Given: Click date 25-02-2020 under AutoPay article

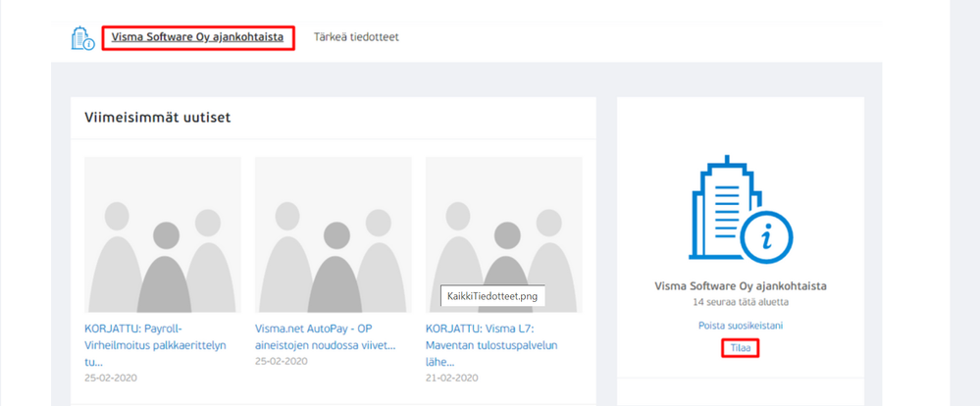Looking at the screenshot, I should (282, 362).
